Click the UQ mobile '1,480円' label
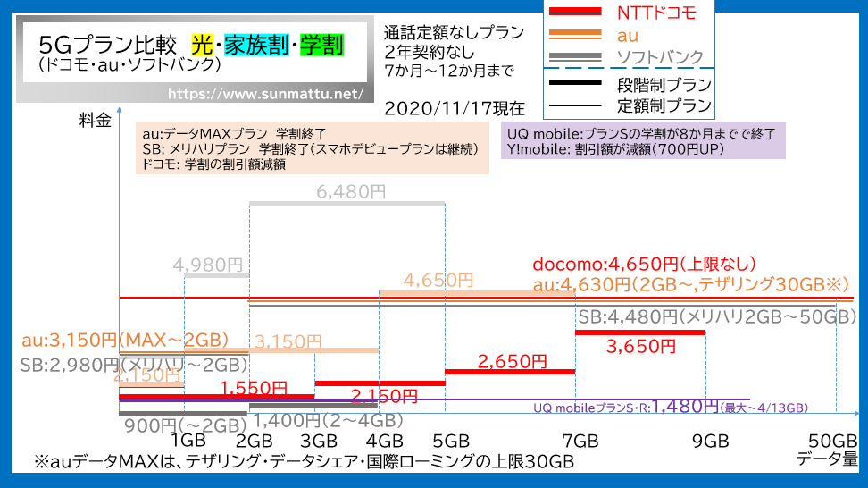Viewport: 868px width, 488px height. (x=686, y=407)
